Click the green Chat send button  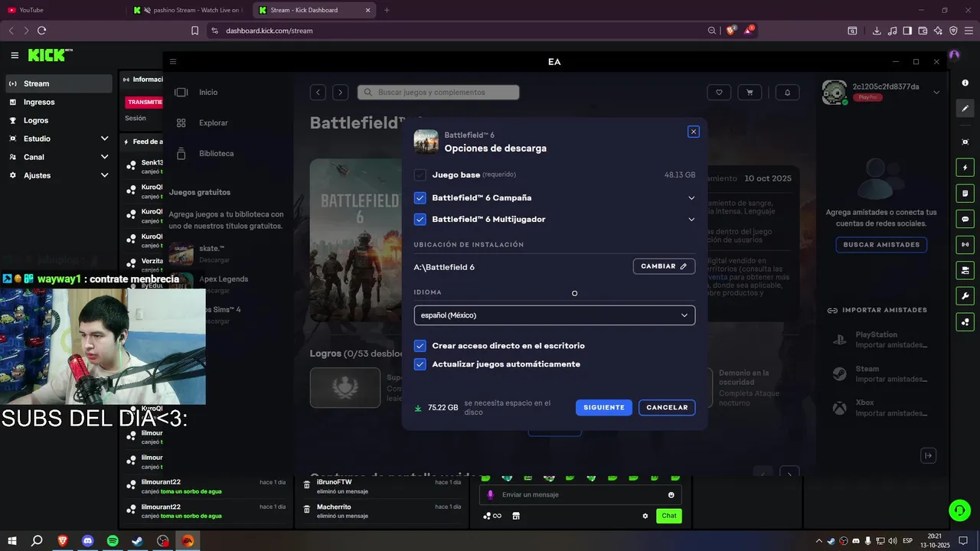point(669,516)
